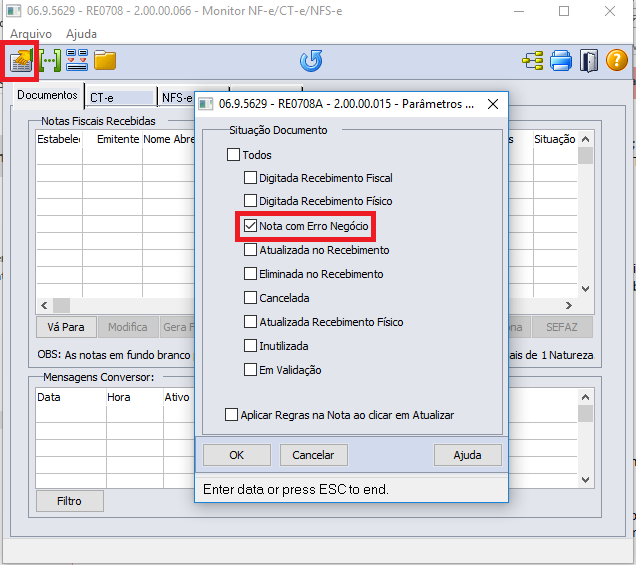The height and width of the screenshot is (565, 636).
Task: Click the Data column header
Action: pos(71,397)
